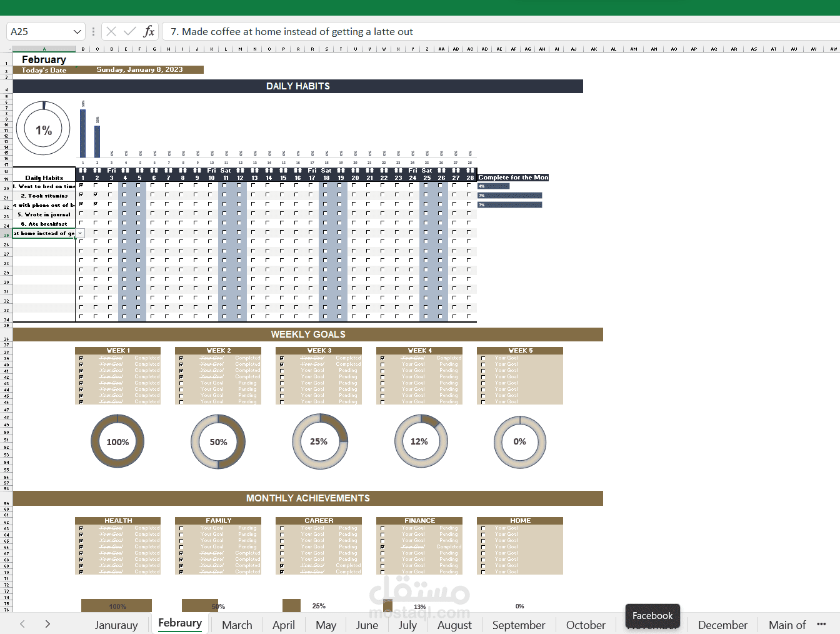
Task: Click the 100% donut chart under WEEK 1
Action: pyautogui.click(x=117, y=441)
